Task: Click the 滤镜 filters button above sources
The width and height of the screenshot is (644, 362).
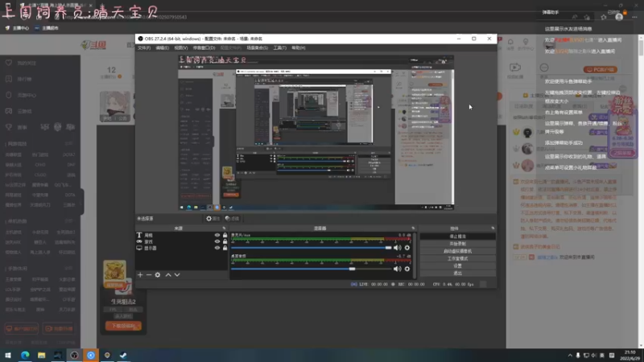Action: [232, 219]
